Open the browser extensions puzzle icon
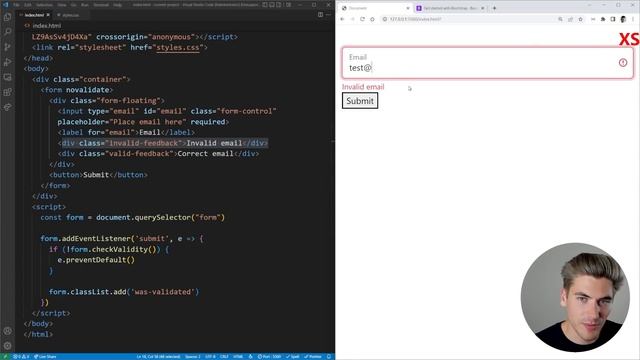The image size is (640, 360). point(603,19)
